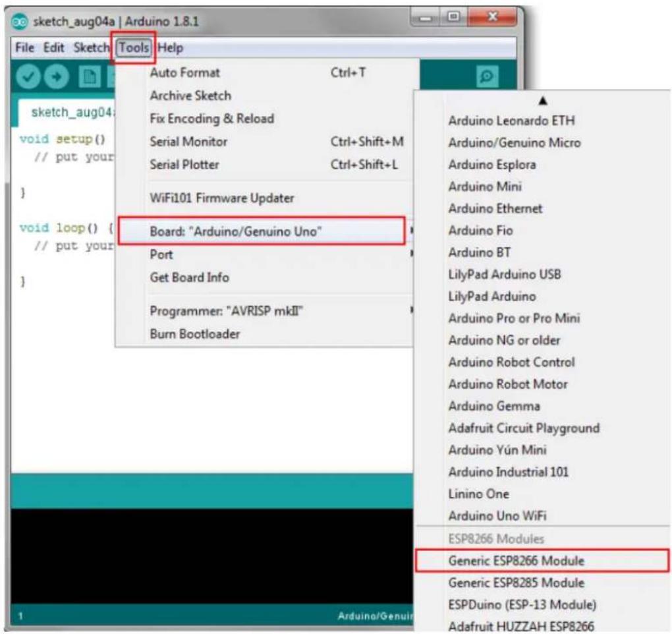Click the Verify checkmark toolbar icon
This screenshot has height=634, width=672.
point(28,76)
